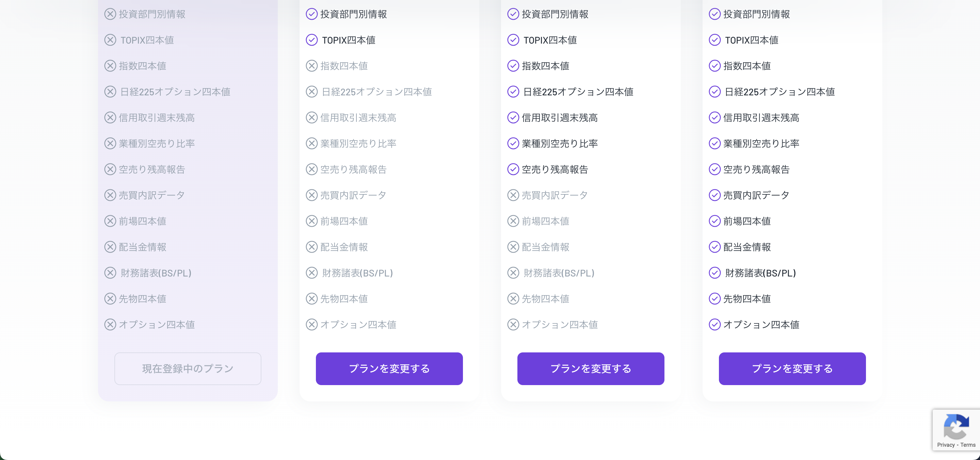Toggle the cross beside 先物四本値 in second plan
Image resolution: width=980 pixels, height=460 pixels.
pos(311,299)
